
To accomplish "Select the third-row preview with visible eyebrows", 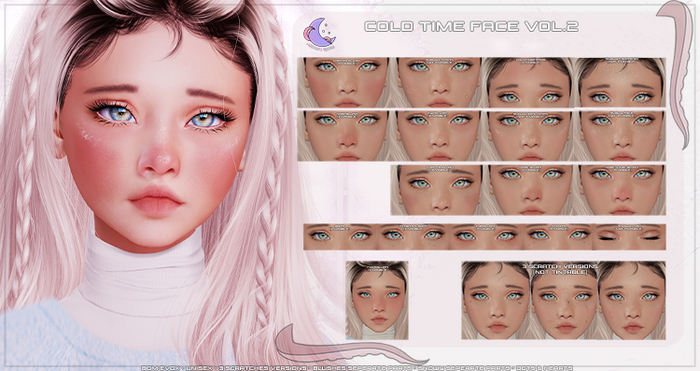I will click(x=437, y=190).
